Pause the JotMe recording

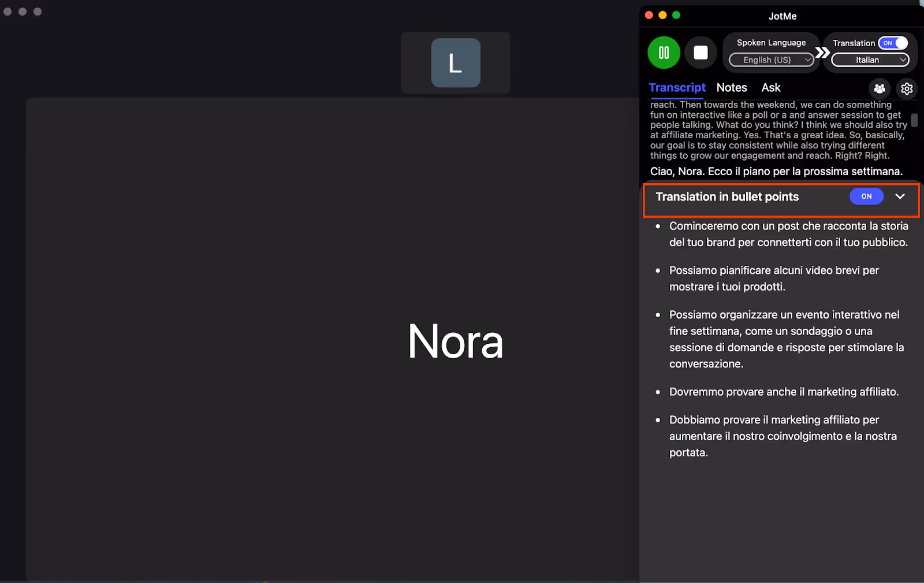[664, 53]
